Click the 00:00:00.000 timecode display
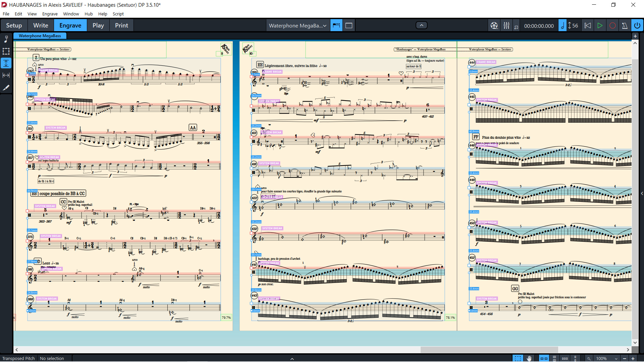The width and height of the screenshot is (644, 362). point(539,26)
